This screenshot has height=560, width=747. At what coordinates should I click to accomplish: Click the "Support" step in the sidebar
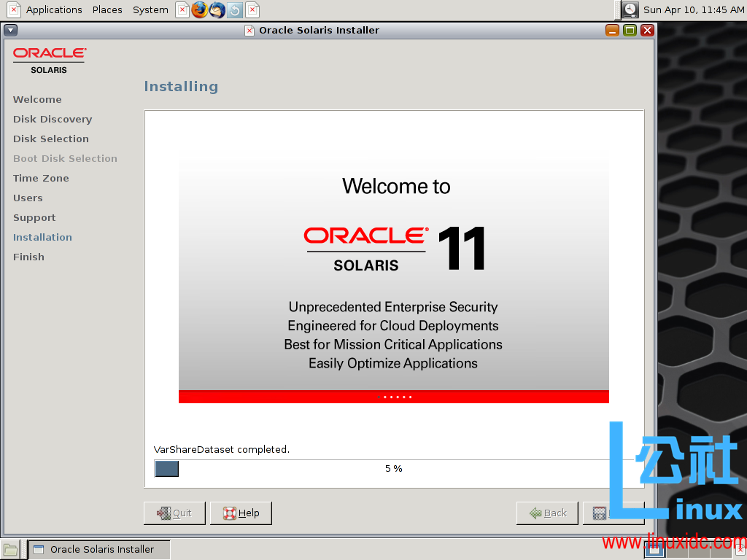pyautogui.click(x=34, y=217)
